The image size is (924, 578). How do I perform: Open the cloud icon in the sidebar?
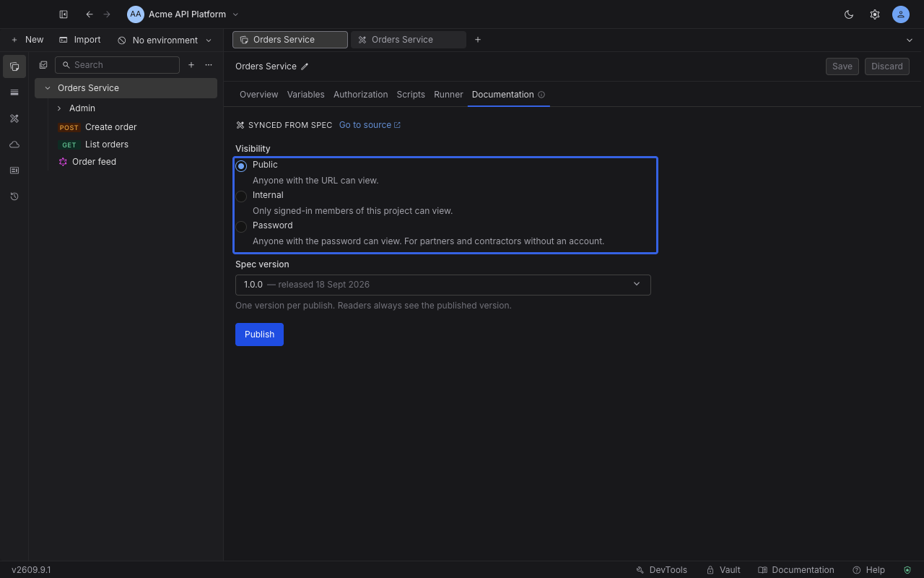(x=14, y=144)
